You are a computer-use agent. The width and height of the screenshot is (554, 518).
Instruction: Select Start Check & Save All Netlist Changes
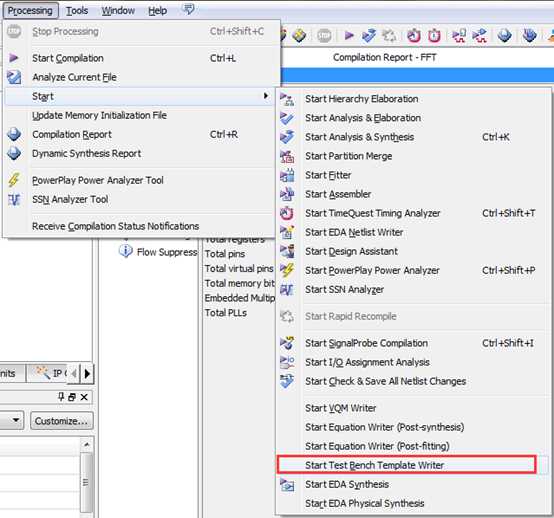(413, 381)
